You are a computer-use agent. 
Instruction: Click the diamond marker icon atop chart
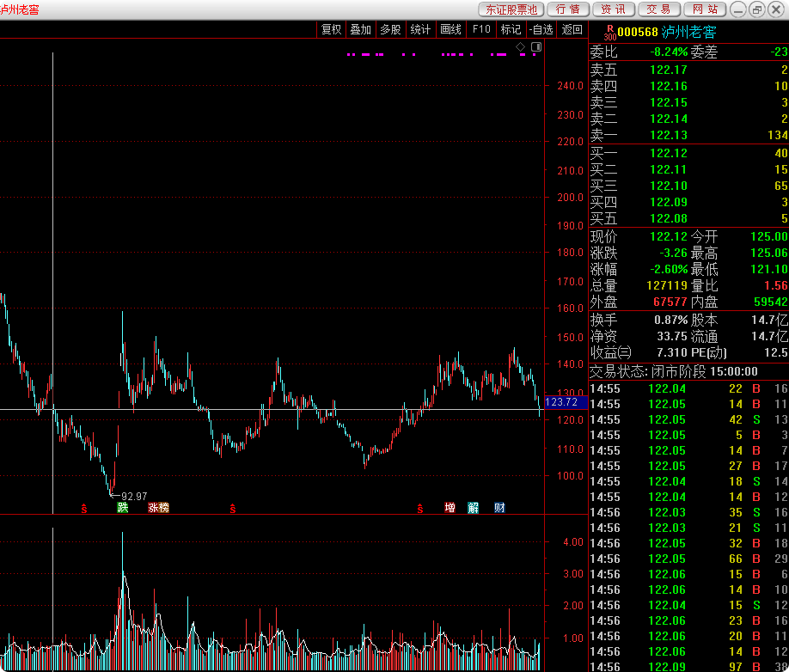pyautogui.click(x=520, y=46)
